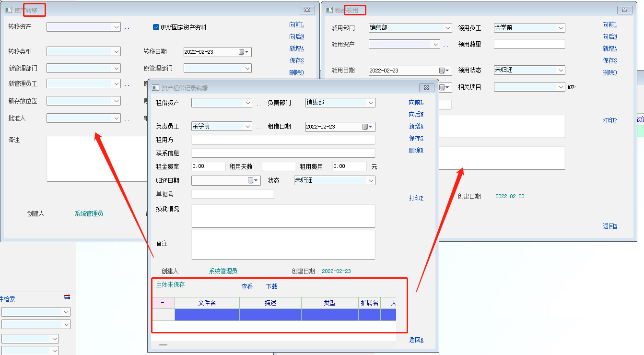This screenshot has height=355, width=644.
Task: Uncheck 更新固定资产资料 checkbox
Action: [156, 27]
